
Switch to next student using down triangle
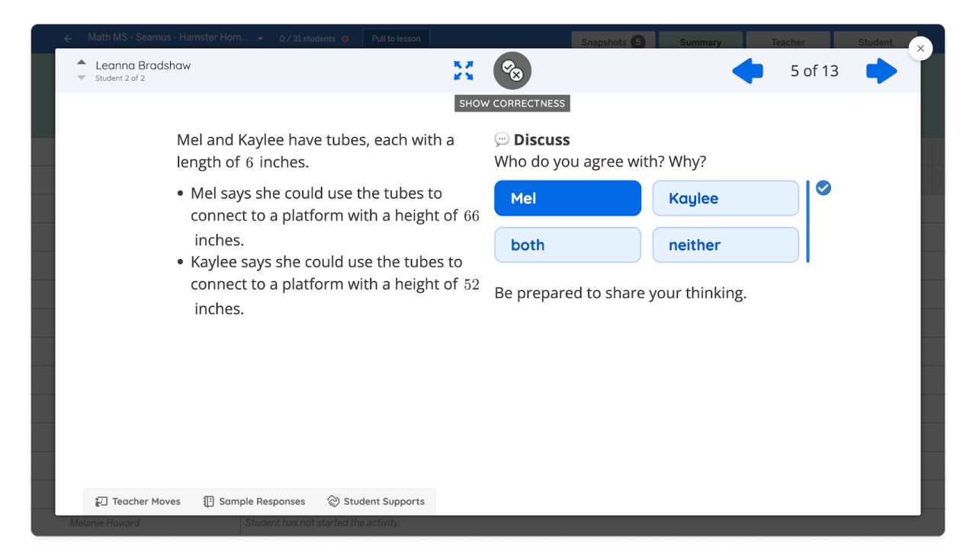click(x=82, y=78)
